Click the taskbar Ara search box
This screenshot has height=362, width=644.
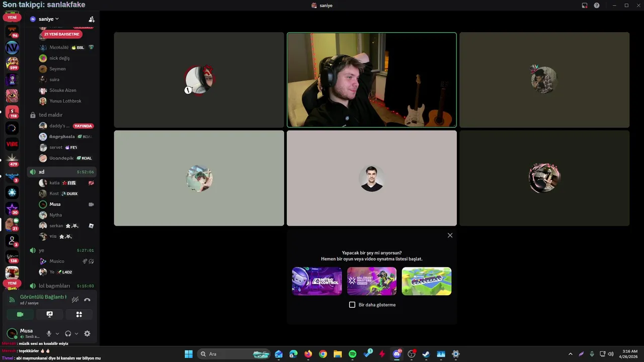tap(235, 354)
